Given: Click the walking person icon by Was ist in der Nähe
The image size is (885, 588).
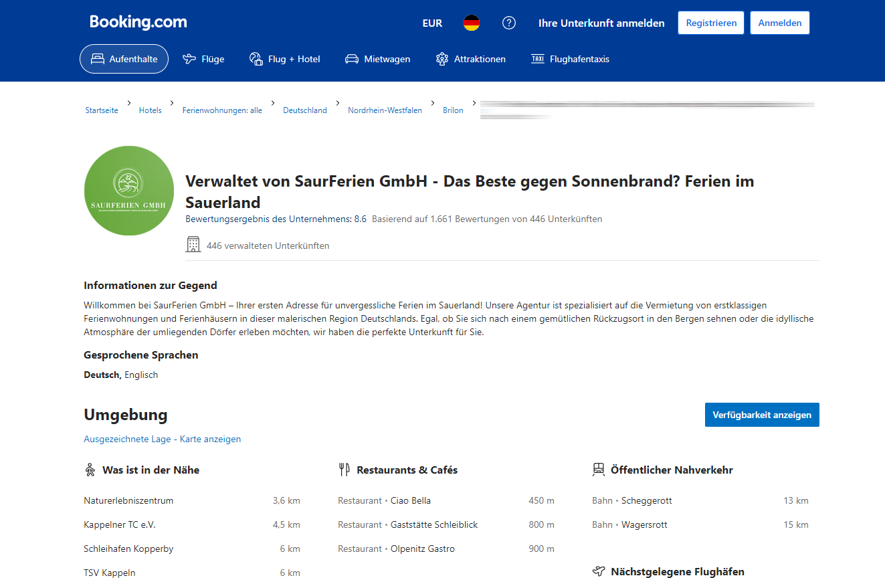Looking at the screenshot, I should click(90, 470).
